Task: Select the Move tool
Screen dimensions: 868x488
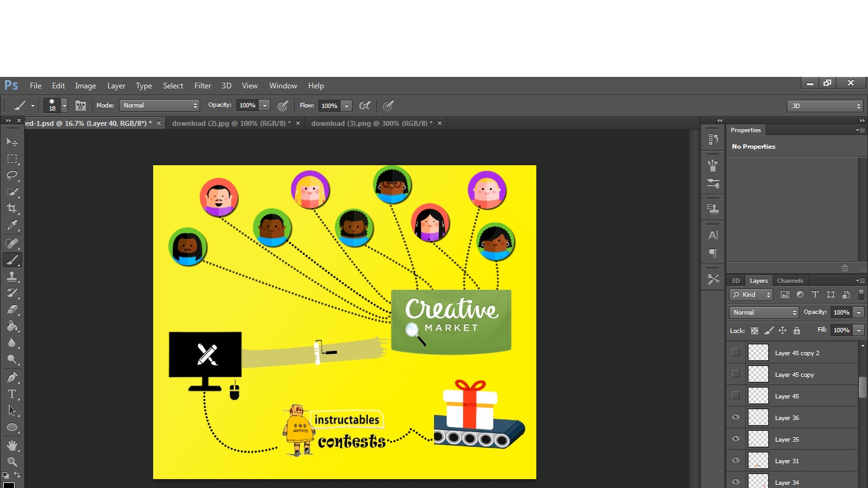Action: 12,142
